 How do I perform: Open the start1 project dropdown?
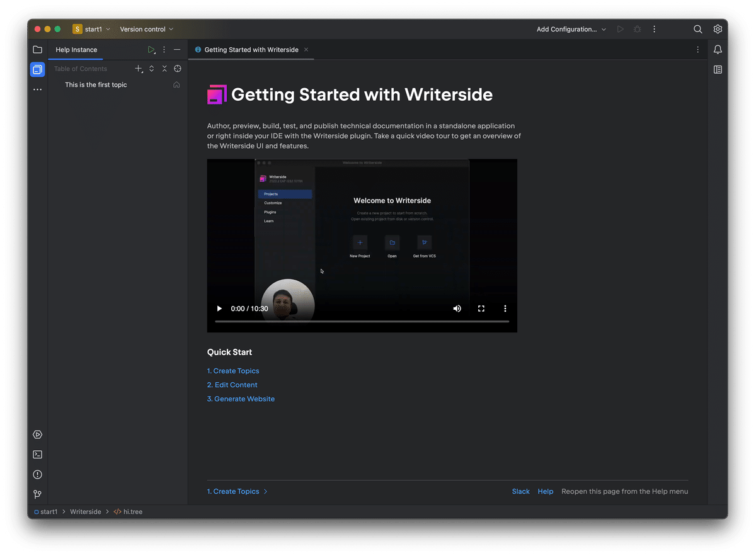[x=92, y=29]
